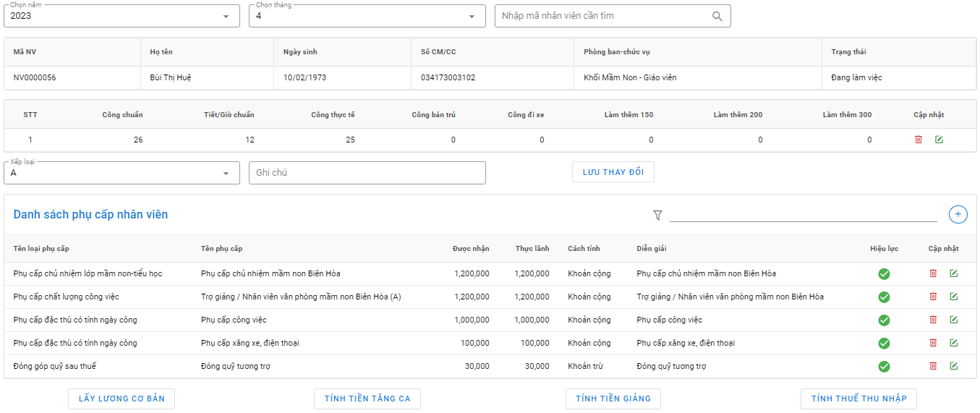Delete the Đóng quỹ tương trợ allowance row
This screenshot has height=413, width=980.
pyautogui.click(x=933, y=366)
